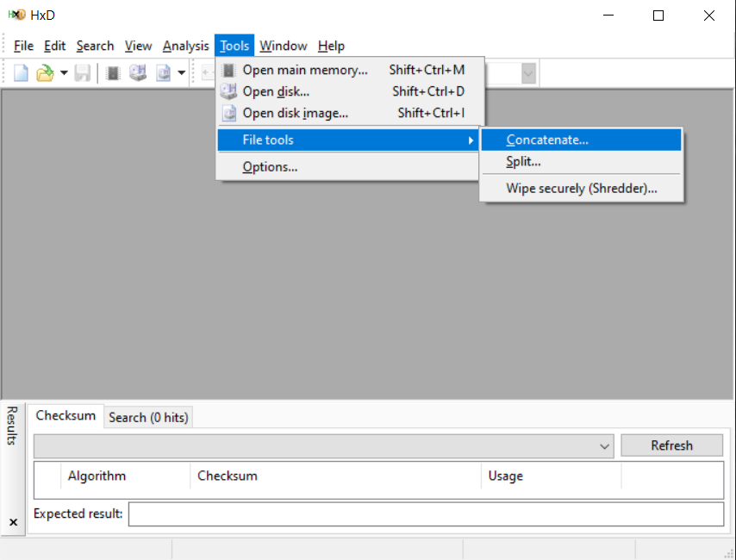Choose Concatenate from the File tools submenu

[547, 140]
